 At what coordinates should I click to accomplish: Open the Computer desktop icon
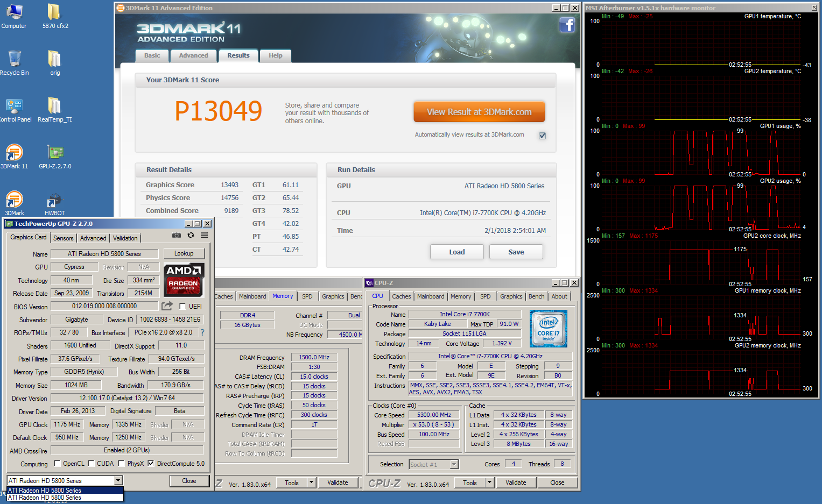point(14,16)
